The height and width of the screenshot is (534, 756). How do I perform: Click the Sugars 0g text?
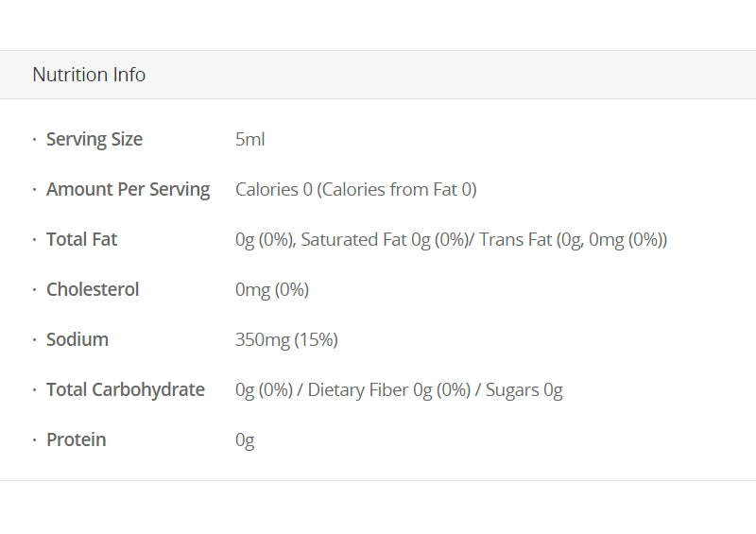[x=524, y=390]
